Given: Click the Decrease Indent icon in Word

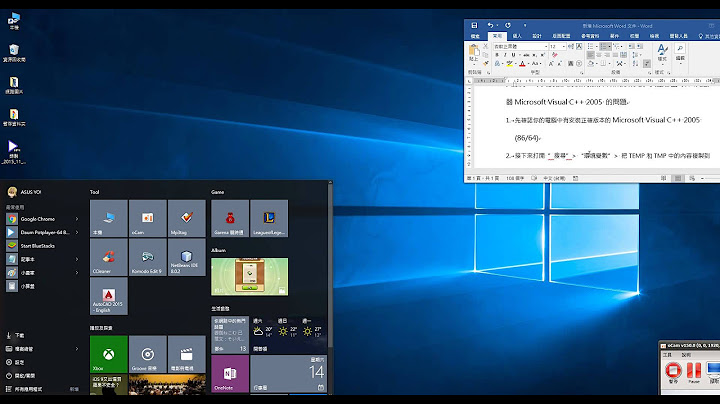Looking at the screenshot, I should 631,46.
